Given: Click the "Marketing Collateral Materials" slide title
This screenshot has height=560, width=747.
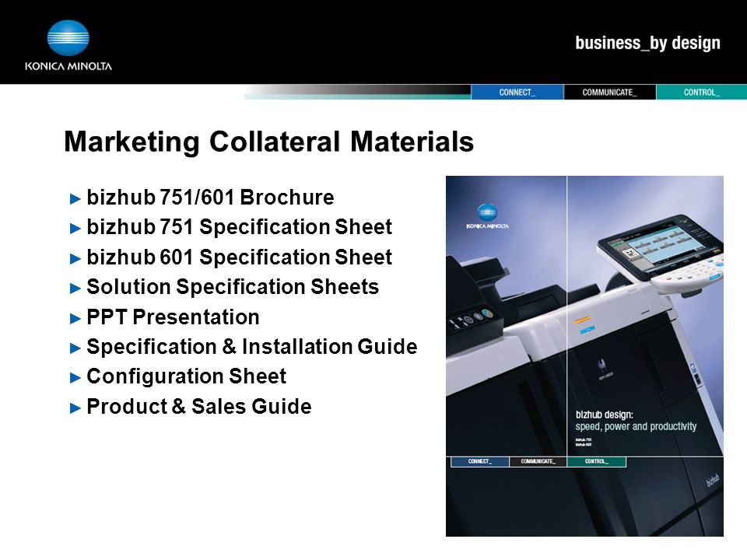Looking at the screenshot, I should coord(269,142).
